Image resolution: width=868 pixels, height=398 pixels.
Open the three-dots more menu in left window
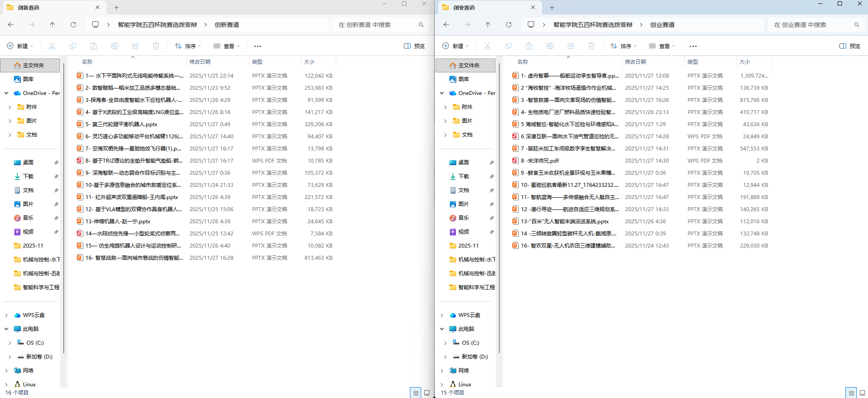[x=258, y=46]
